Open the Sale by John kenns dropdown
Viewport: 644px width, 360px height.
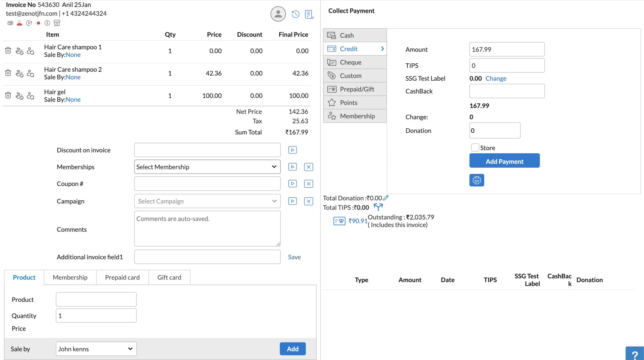coord(96,349)
